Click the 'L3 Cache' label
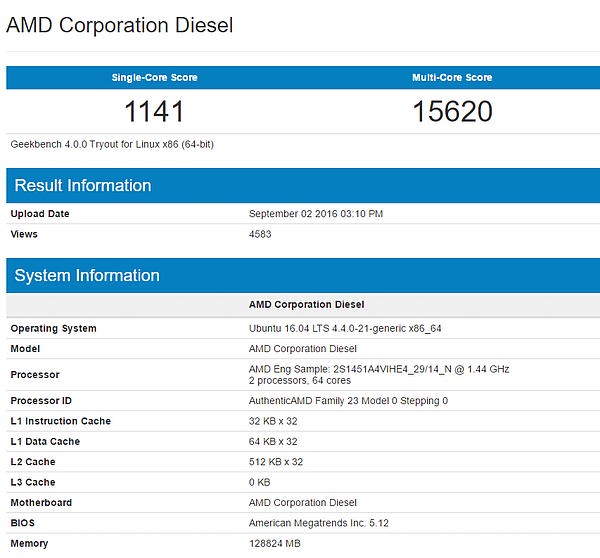This screenshot has height=558, width=600. (33, 482)
